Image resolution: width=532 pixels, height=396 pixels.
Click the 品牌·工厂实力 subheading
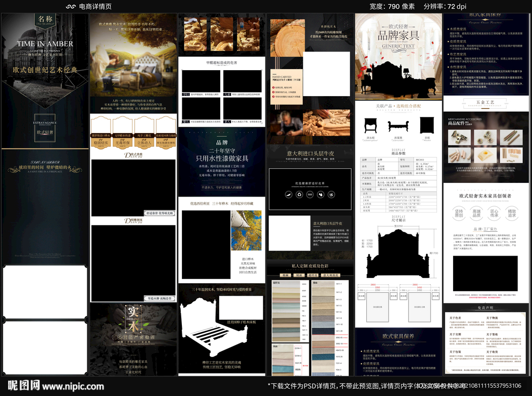coord(485,229)
